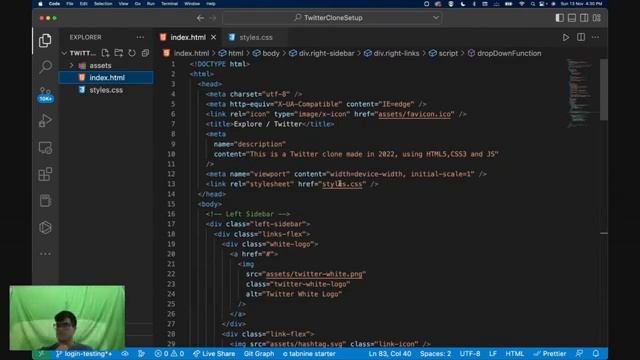
Task: Open Source Control view with 10K+ badge
Action: [x=46, y=94]
